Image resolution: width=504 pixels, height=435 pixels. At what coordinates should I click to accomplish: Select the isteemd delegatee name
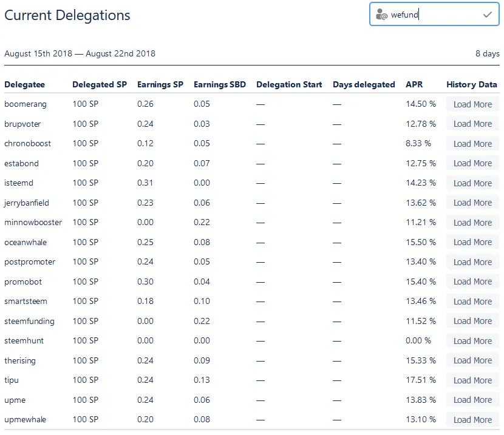19,183
